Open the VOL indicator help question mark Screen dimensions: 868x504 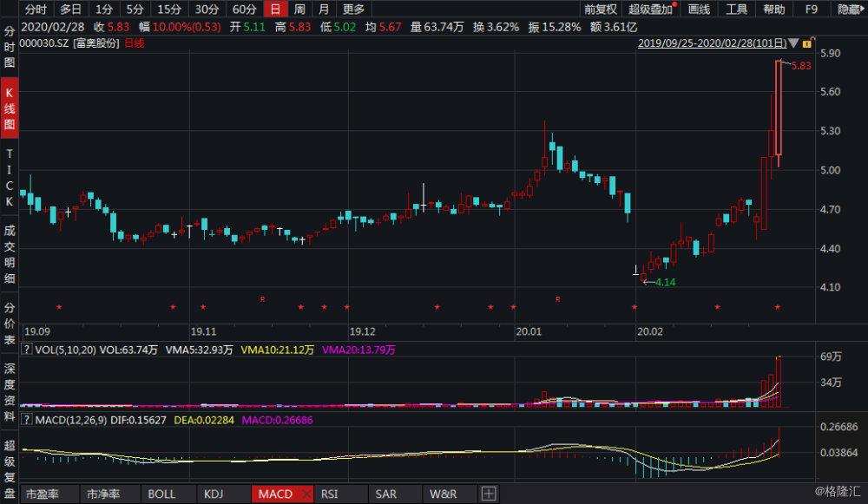tap(26, 350)
